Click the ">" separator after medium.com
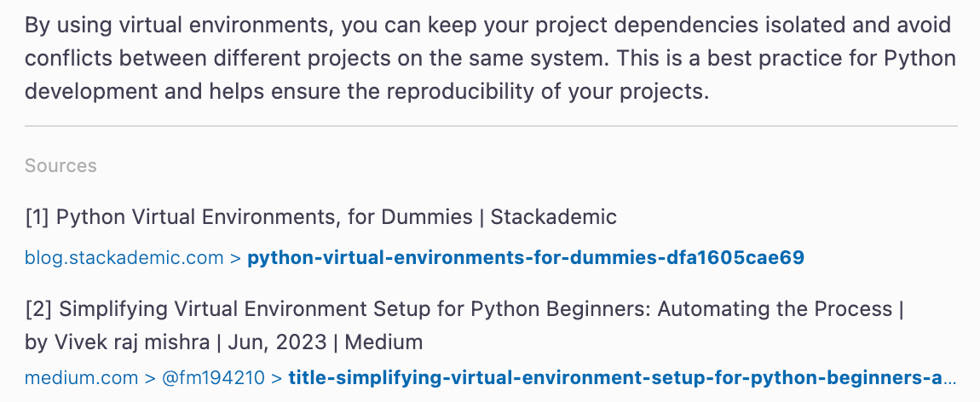This screenshot has height=402, width=980. click(x=150, y=376)
